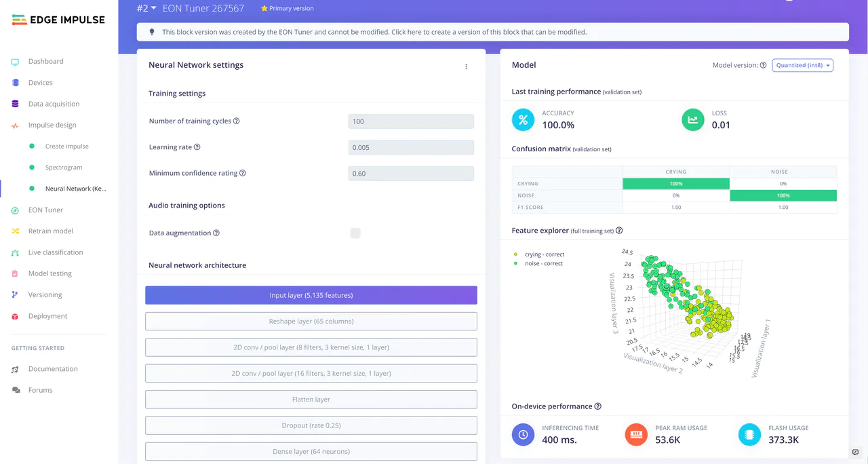Toggle noise - correct legend entry
Screen dimensions: 868x464
coord(538,263)
